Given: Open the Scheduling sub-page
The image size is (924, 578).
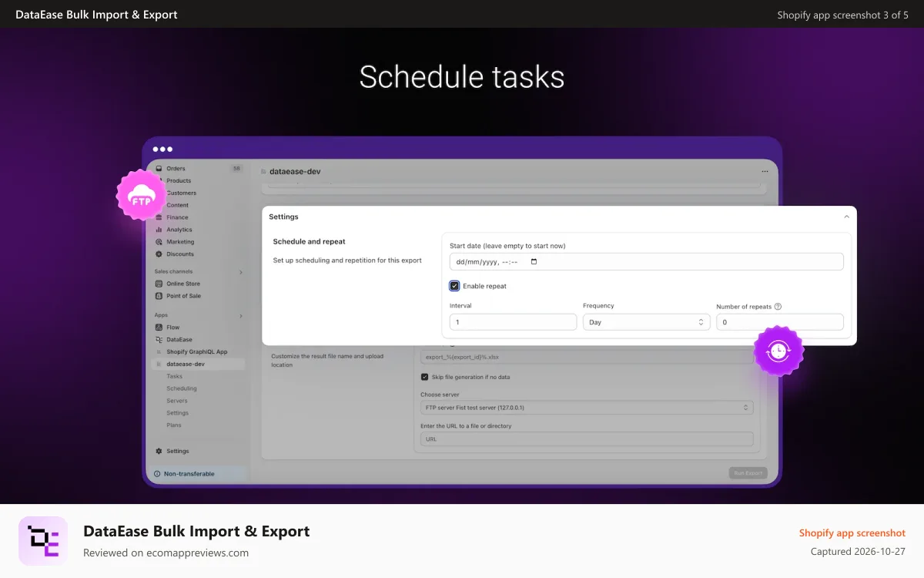Looking at the screenshot, I should coord(182,388).
